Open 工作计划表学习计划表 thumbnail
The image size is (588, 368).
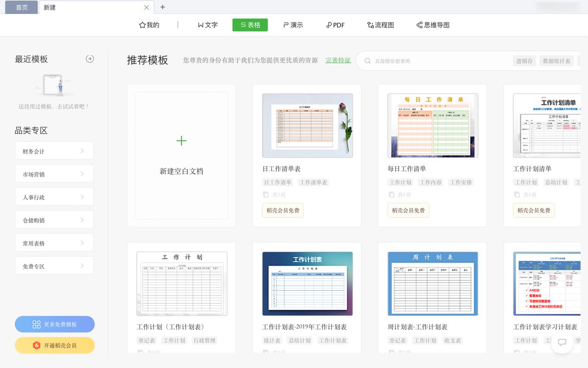coord(547,284)
